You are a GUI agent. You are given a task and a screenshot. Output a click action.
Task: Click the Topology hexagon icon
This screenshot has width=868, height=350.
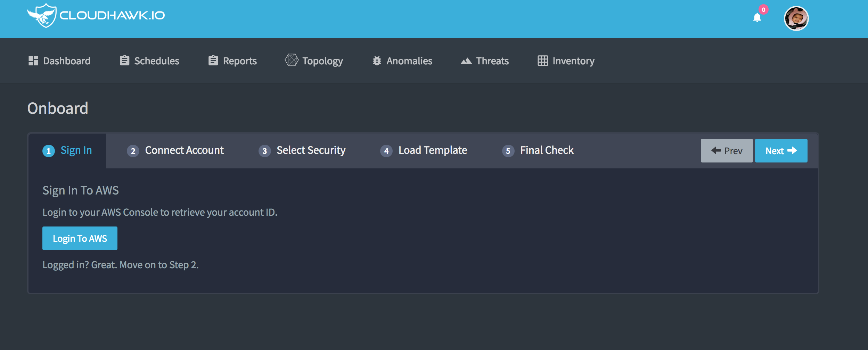click(291, 60)
